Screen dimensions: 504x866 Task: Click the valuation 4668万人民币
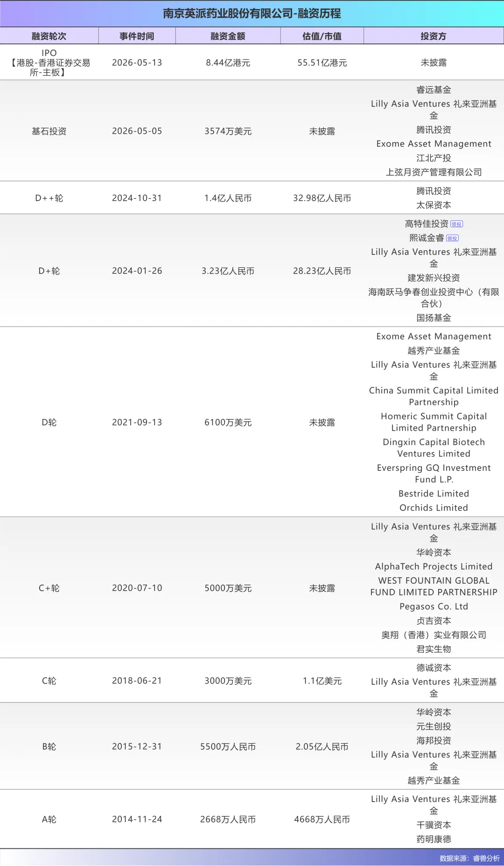pos(322,819)
